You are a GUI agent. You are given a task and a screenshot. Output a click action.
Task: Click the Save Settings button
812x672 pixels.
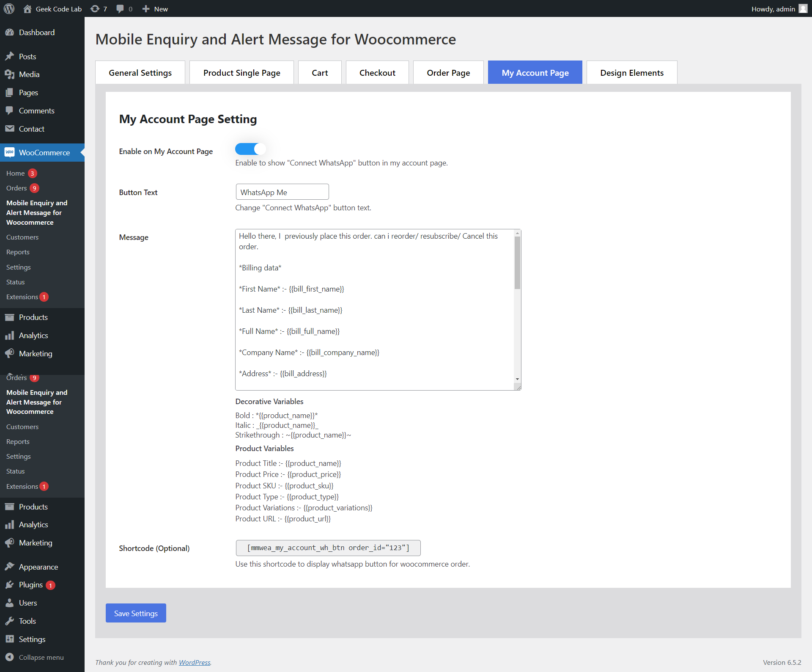136,613
